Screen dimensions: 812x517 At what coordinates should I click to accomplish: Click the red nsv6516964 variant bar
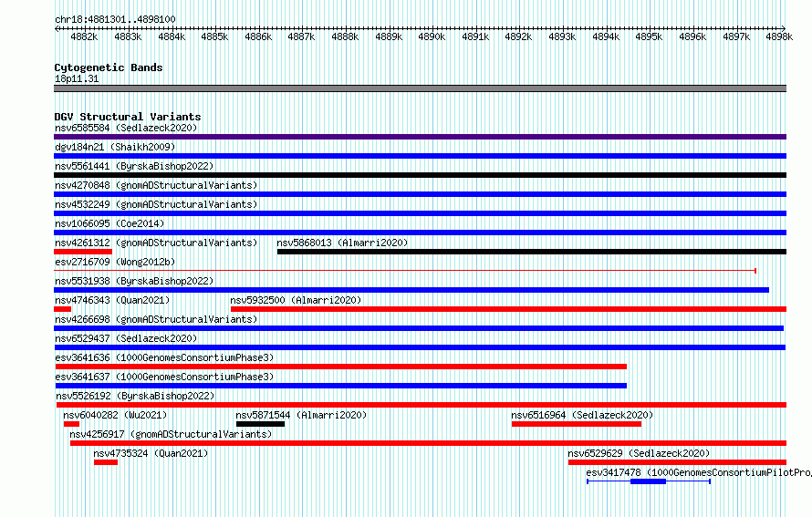coord(577,424)
